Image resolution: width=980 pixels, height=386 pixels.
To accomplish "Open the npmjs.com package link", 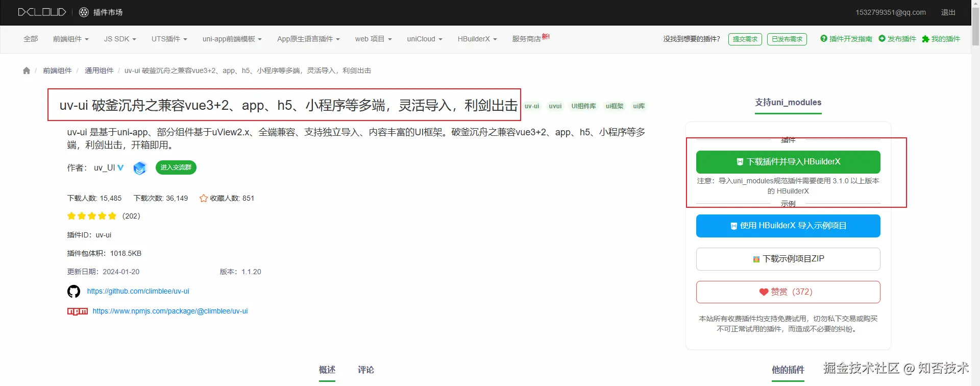I will [x=170, y=311].
